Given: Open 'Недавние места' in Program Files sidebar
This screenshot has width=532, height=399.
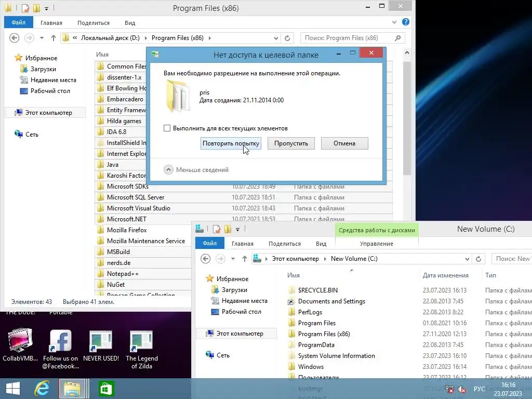Looking at the screenshot, I should click(x=53, y=79).
